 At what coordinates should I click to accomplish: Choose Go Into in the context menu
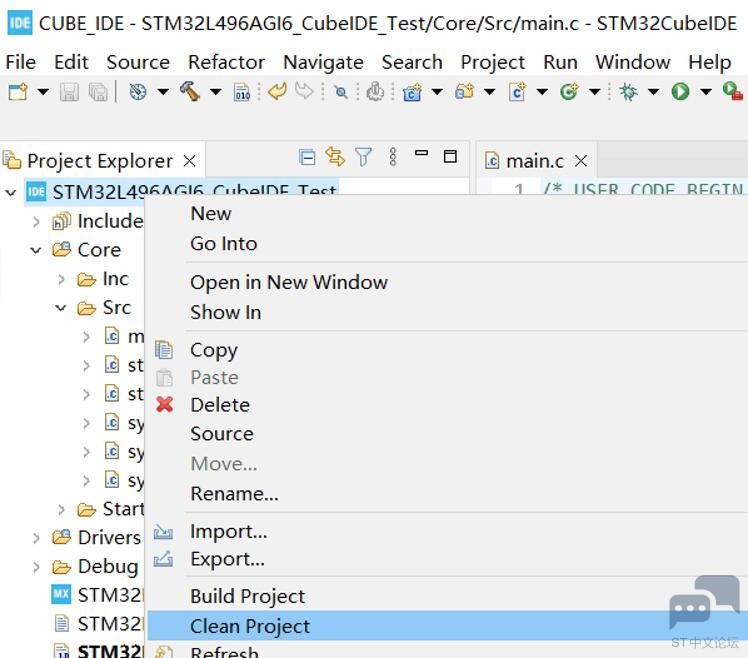click(x=447, y=244)
